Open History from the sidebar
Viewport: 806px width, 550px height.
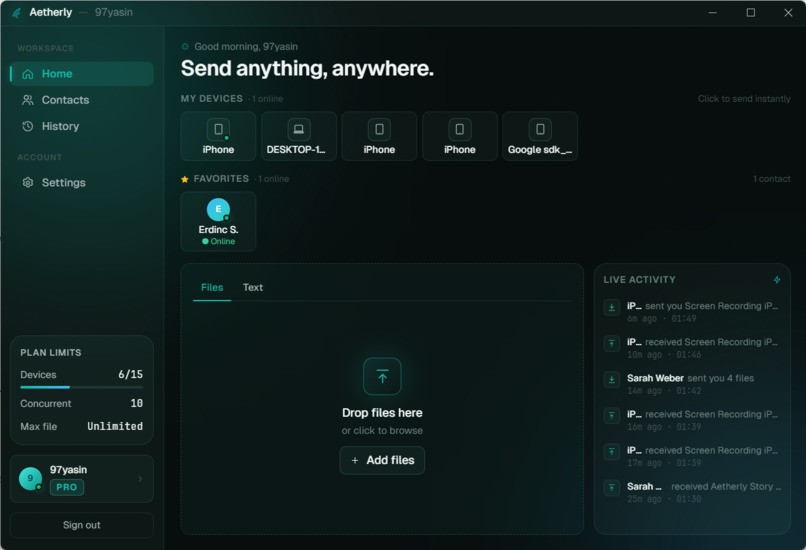tap(82, 126)
